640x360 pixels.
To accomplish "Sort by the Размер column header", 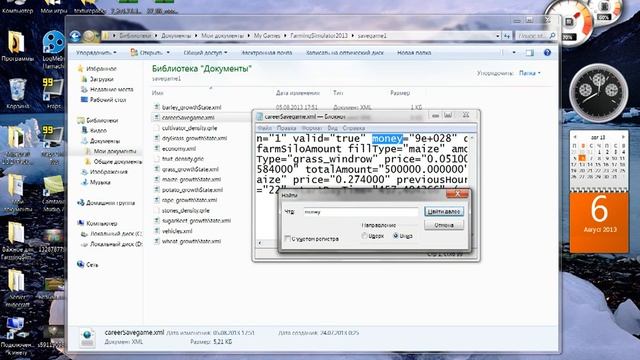I will click(x=400, y=93).
